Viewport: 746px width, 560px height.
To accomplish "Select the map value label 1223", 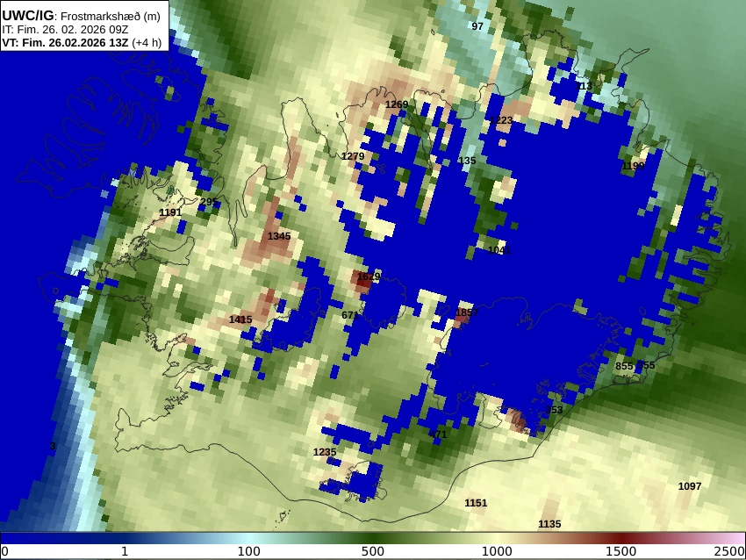I will coord(501,120).
